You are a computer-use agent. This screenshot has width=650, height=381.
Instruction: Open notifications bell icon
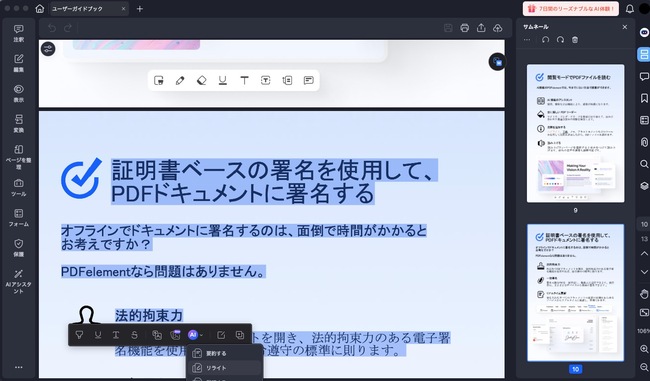(629, 9)
